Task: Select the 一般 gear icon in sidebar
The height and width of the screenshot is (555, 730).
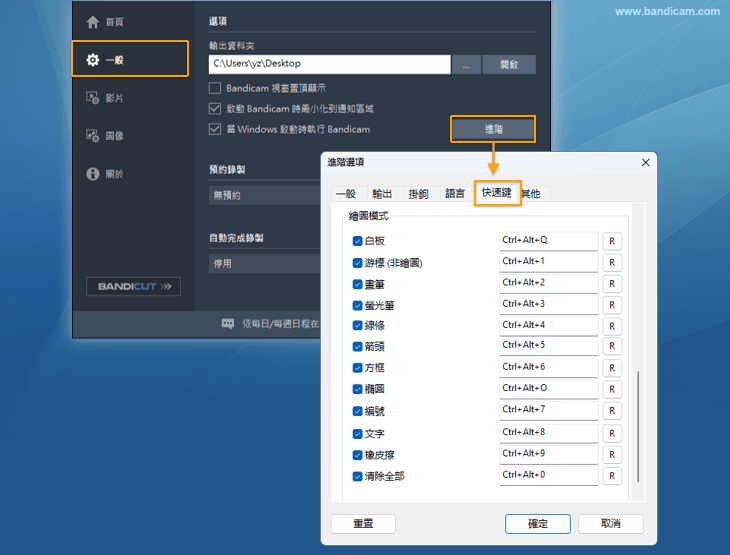Action: click(93, 60)
